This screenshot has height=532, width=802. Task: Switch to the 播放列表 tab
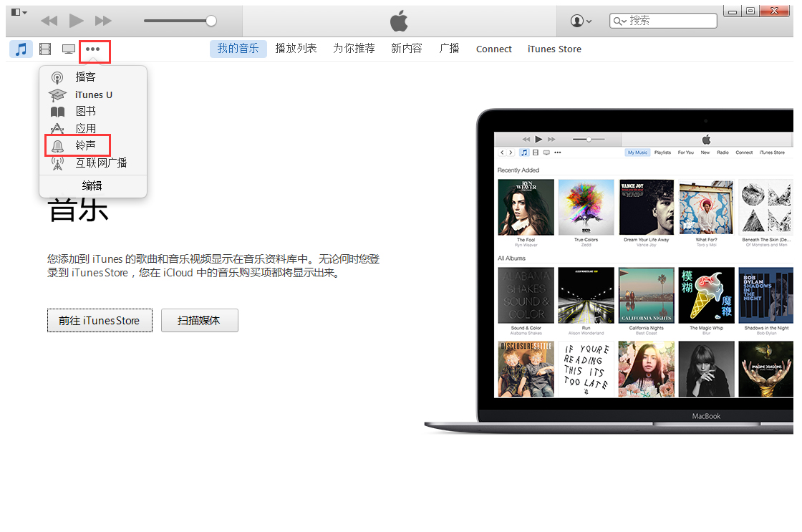[x=296, y=49]
